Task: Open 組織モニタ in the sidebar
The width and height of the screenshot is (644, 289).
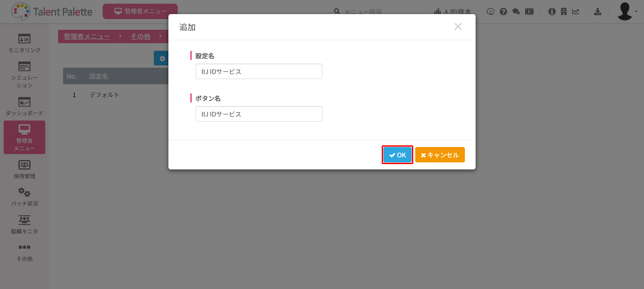Action: (24, 224)
